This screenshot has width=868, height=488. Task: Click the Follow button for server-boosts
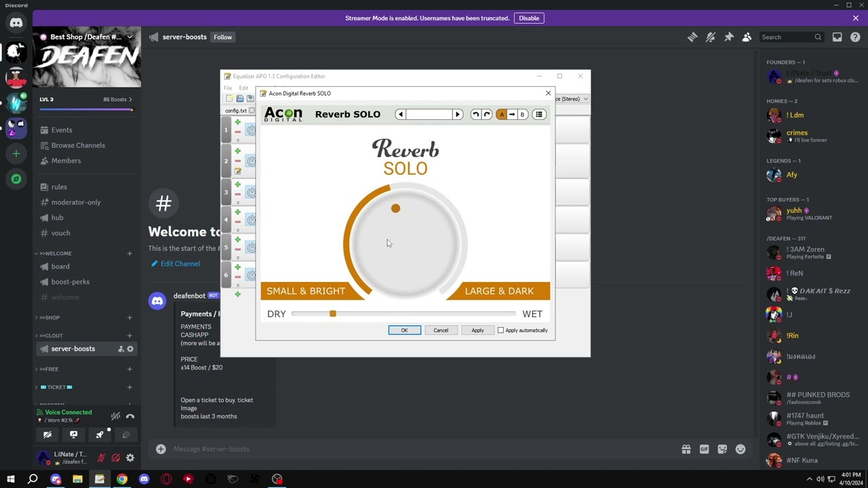coord(222,37)
